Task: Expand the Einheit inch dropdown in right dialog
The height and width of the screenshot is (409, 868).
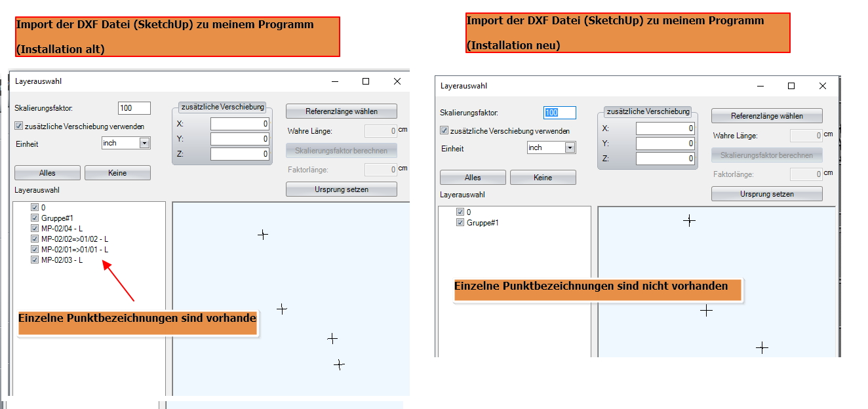Action: point(570,148)
